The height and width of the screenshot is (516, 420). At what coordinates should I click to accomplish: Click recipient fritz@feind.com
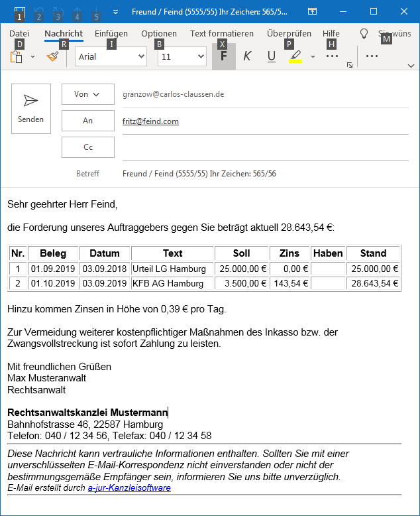tap(150, 121)
